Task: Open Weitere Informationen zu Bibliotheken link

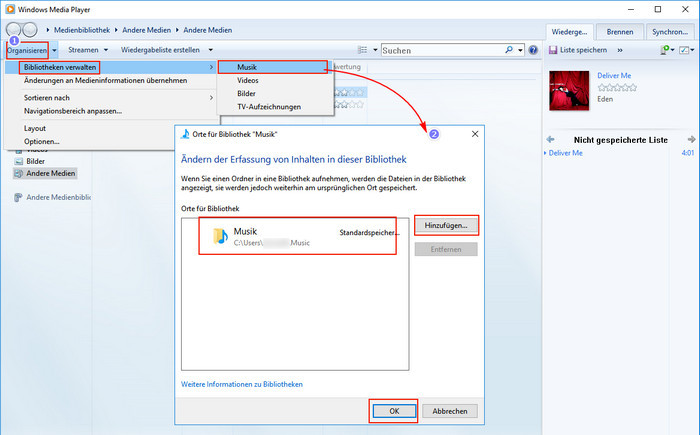Action: (x=242, y=384)
